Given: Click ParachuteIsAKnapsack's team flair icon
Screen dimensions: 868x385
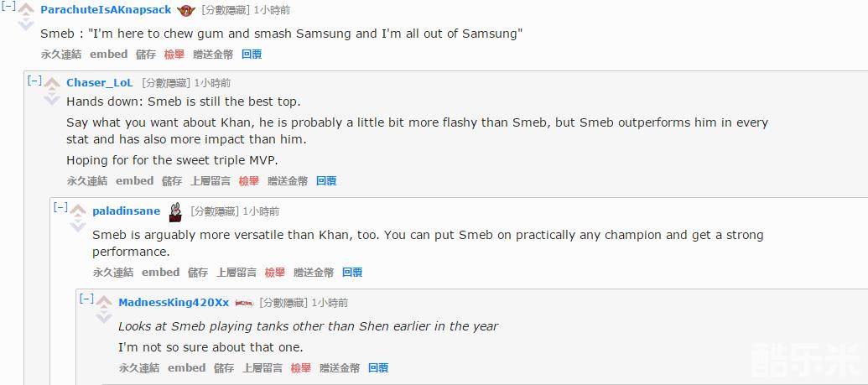Looking at the screenshot, I should (185, 10).
